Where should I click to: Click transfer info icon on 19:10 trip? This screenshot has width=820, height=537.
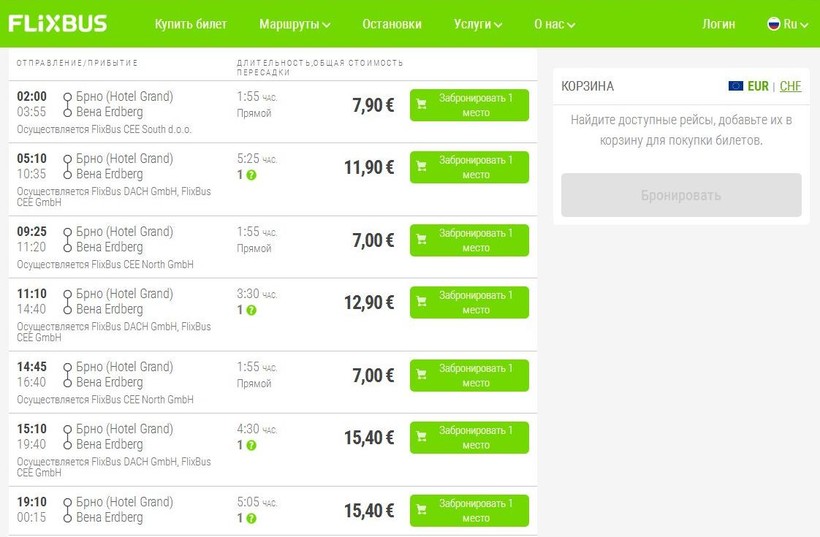click(x=251, y=518)
